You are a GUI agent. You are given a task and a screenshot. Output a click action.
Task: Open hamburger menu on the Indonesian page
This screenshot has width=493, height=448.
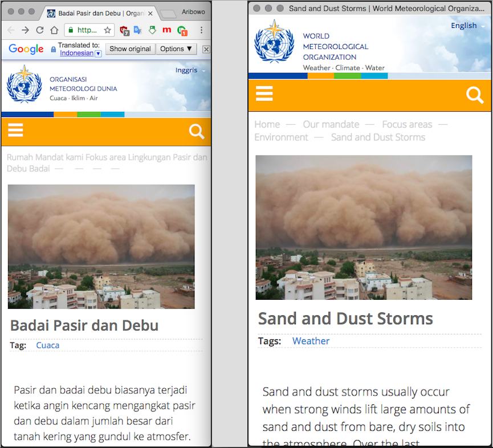(15, 131)
